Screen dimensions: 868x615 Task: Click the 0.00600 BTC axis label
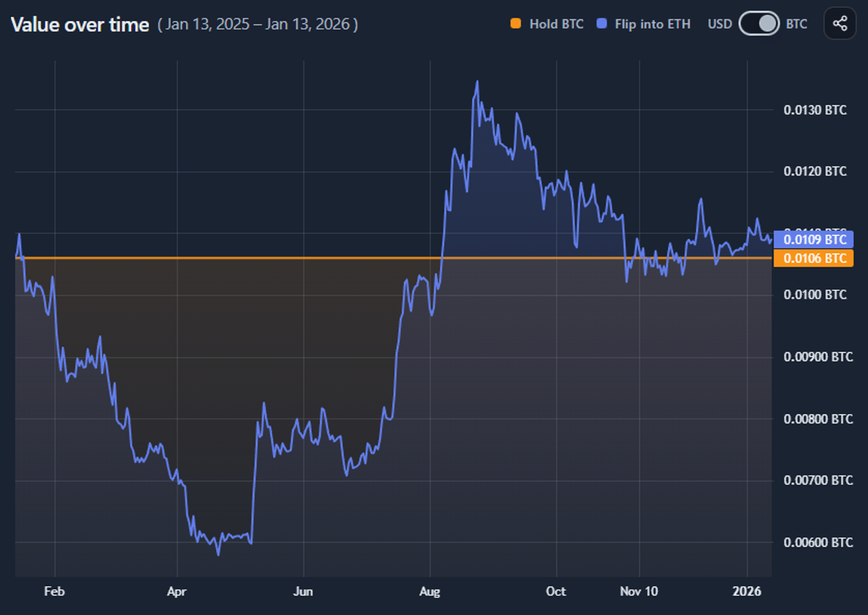point(818,542)
